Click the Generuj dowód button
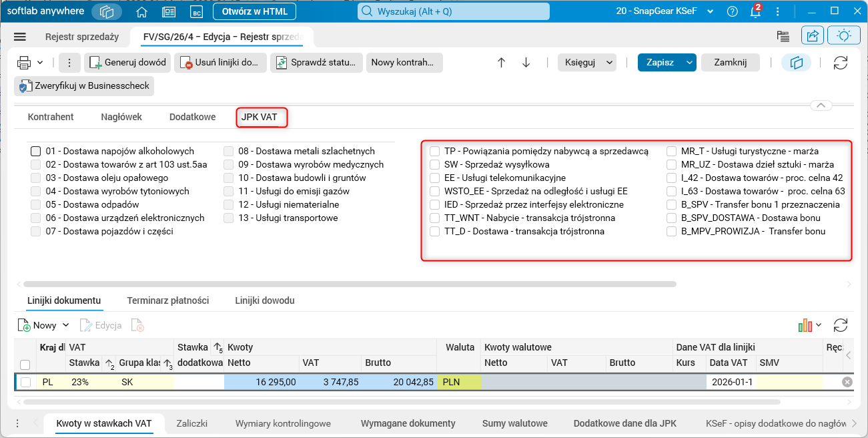 pyautogui.click(x=127, y=63)
